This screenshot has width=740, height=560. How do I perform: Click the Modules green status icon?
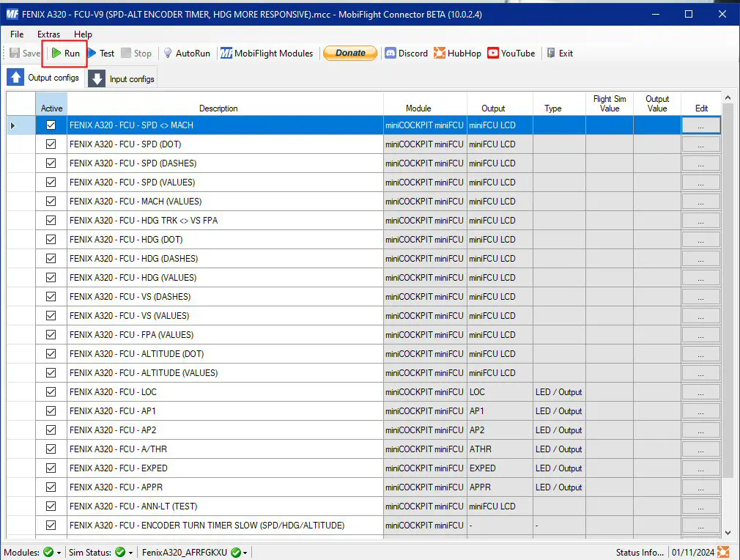click(x=48, y=552)
